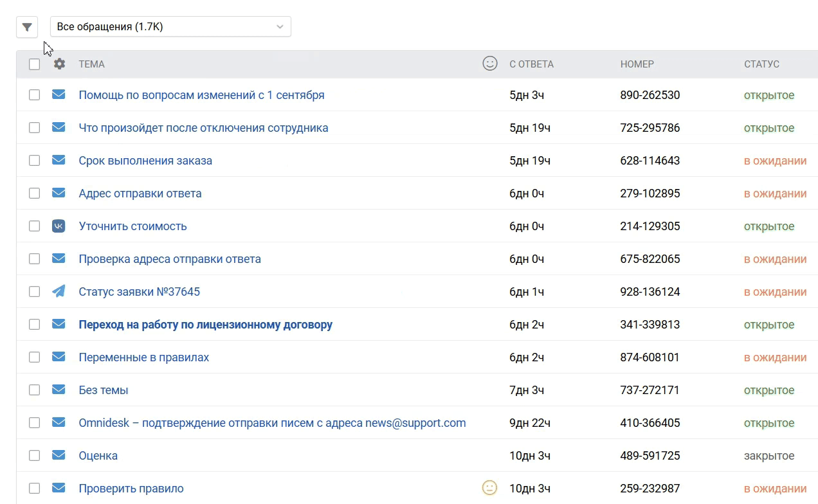Toggle the select-all checkbox in header
The image size is (818, 504).
pyautogui.click(x=34, y=64)
